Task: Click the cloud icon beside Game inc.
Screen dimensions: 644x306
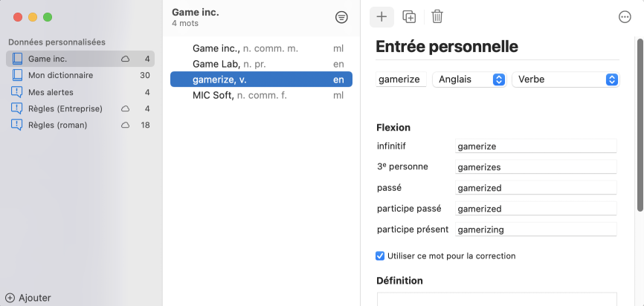Action: pyautogui.click(x=126, y=59)
